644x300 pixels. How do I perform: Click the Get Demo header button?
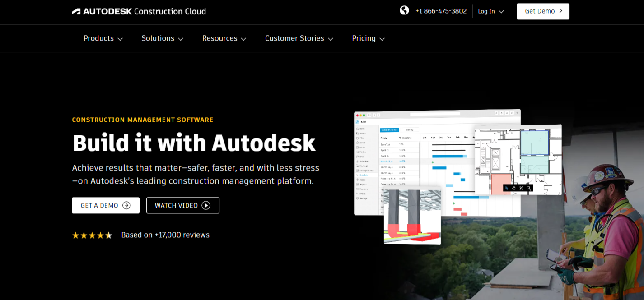[x=543, y=11]
